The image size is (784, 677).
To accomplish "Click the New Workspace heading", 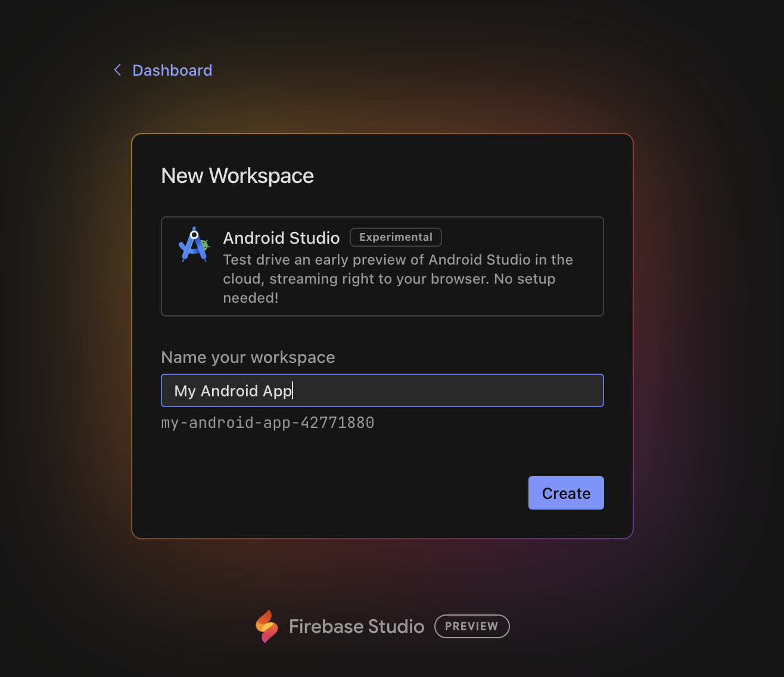I will pos(237,176).
